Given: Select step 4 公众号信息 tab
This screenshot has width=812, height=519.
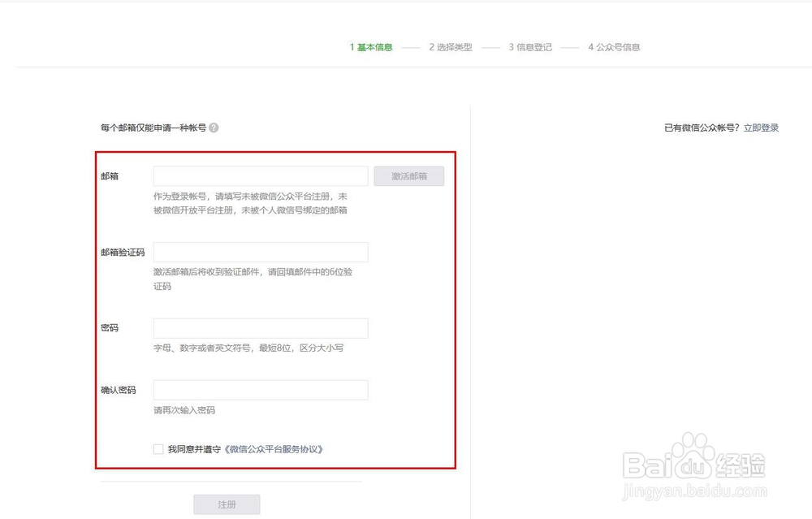Looking at the screenshot, I should pyautogui.click(x=614, y=47).
